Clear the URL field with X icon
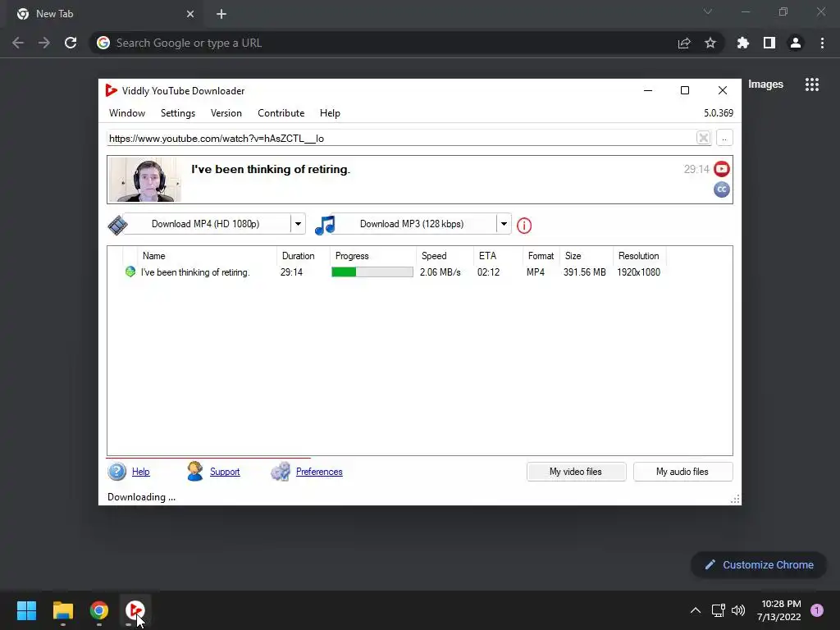Screen dimensions: 840x630 coord(703,138)
